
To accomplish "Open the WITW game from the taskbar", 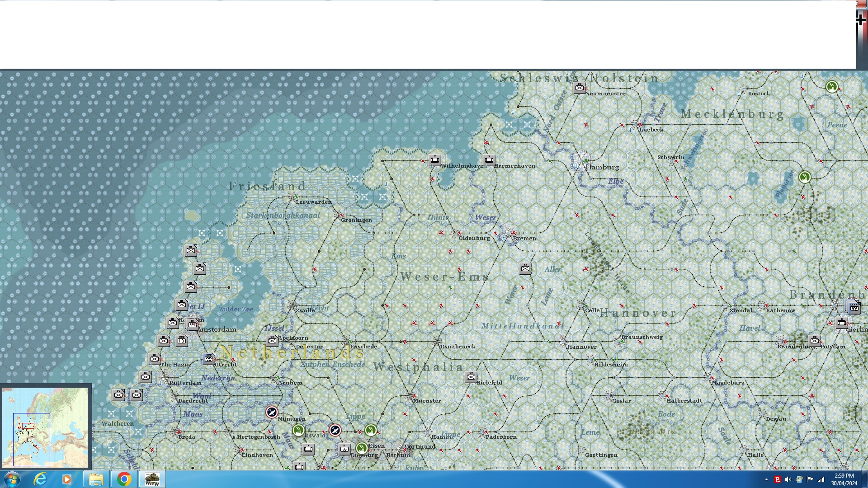I will tap(152, 479).
